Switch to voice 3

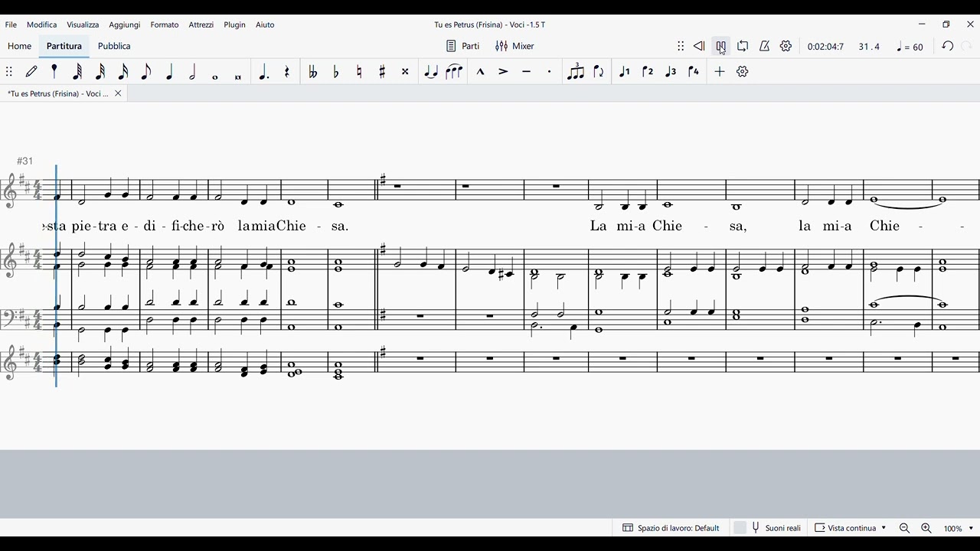[671, 72]
